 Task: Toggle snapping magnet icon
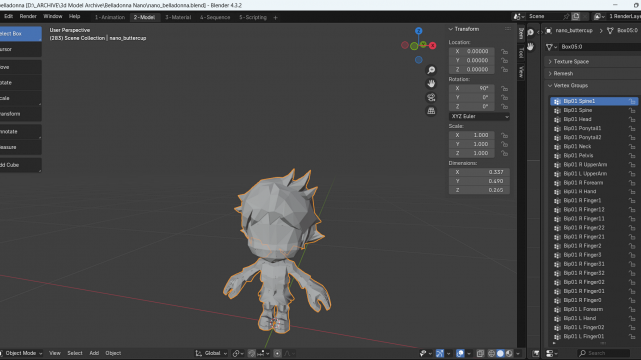(x=252, y=353)
